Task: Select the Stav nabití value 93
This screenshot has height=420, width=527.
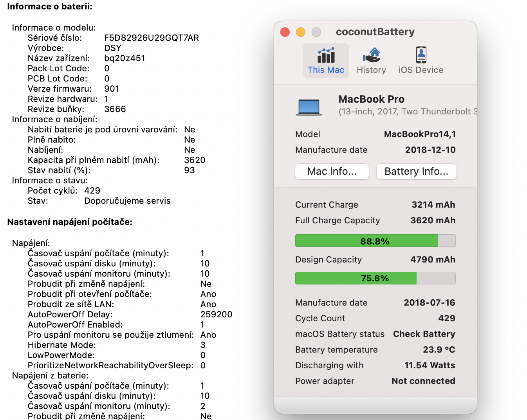Action: 190,170
